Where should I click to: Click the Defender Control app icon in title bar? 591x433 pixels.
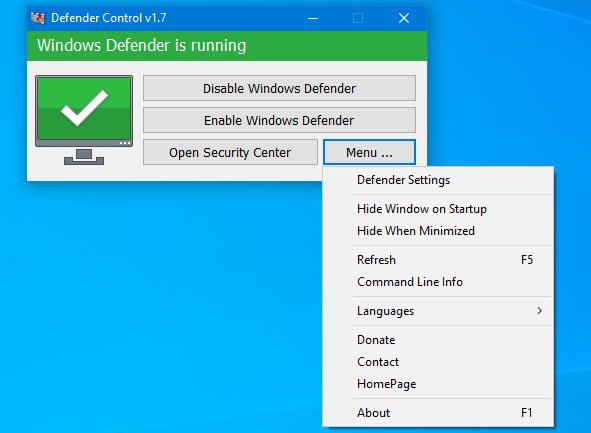coord(38,18)
